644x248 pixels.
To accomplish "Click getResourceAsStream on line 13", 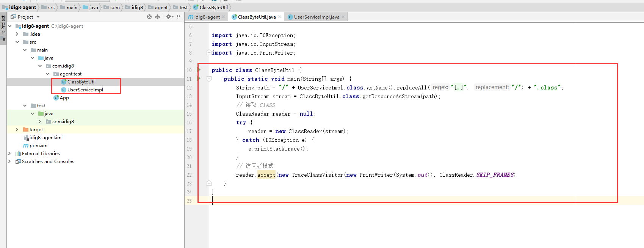I will click(x=391, y=96).
